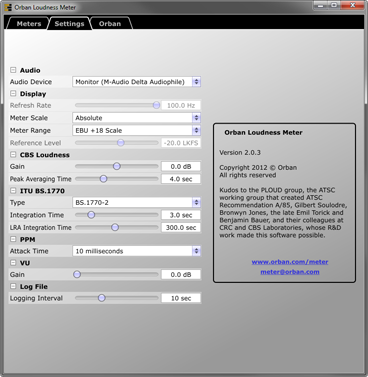The width and height of the screenshot is (368, 377).
Task: Click the Audio Device label
Action: pyautogui.click(x=31, y=82)
